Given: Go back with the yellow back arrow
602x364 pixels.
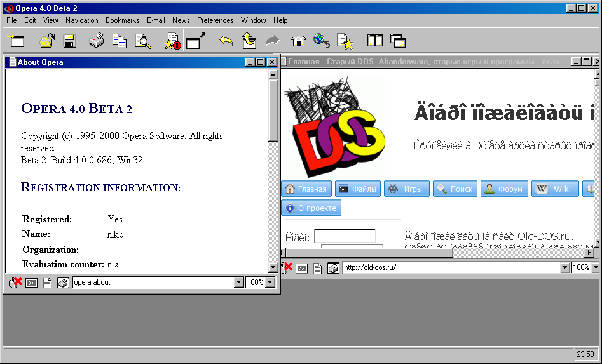Looking at the screenshot, I should (x=226, y=40).
